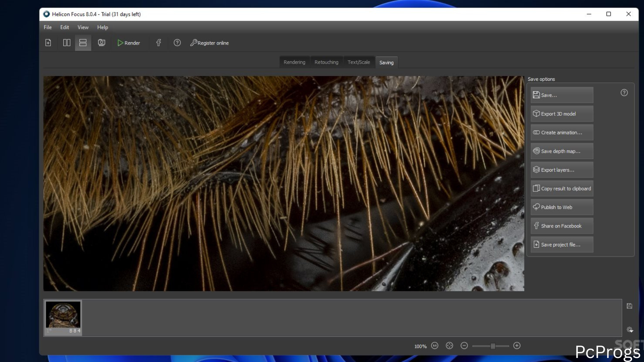Click Share on Facebook

[x=562, y=226]
